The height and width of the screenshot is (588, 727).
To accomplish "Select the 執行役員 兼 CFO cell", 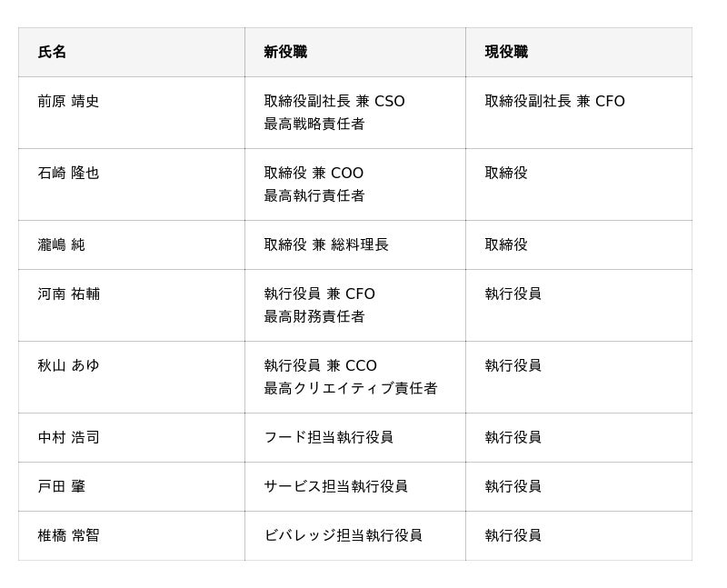I will pos(319,294).
